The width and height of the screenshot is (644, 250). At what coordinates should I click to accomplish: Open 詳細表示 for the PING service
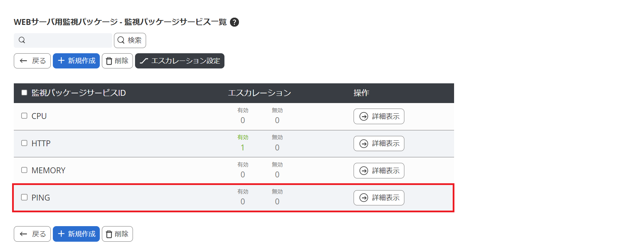(379, 198)
